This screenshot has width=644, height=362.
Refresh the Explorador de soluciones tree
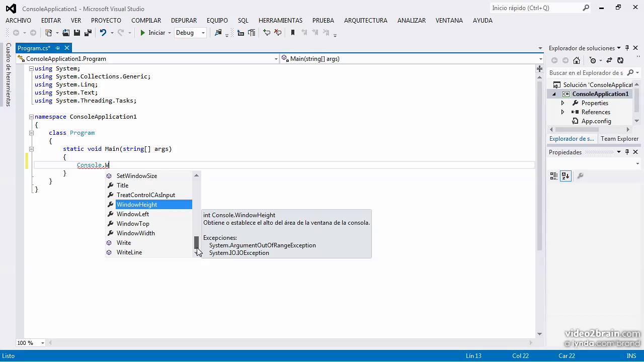(620, 60)
